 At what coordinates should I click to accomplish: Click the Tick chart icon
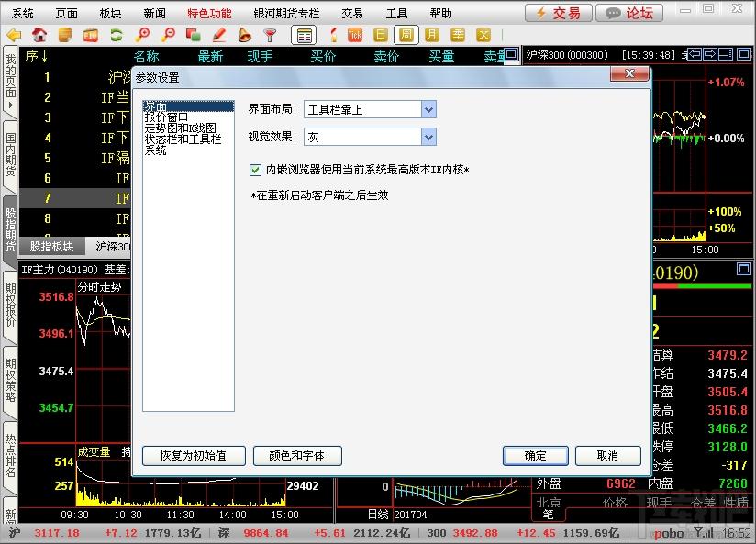355,35
